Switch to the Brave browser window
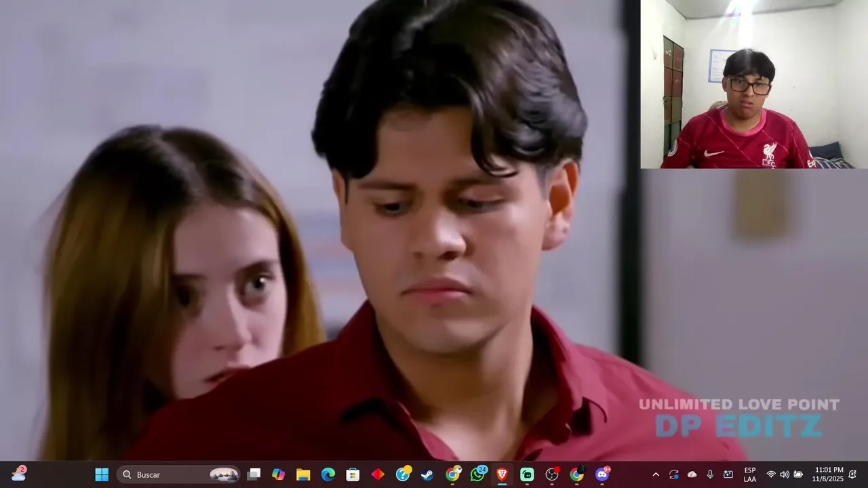 (x=502, y=474)
